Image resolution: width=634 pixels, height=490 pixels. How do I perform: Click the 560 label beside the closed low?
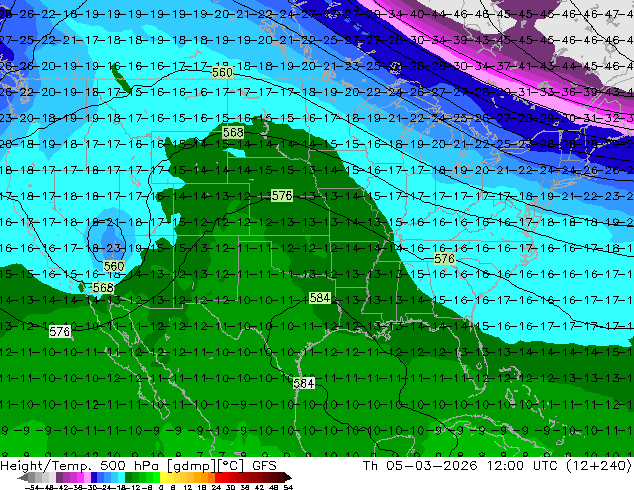[114, 266]
